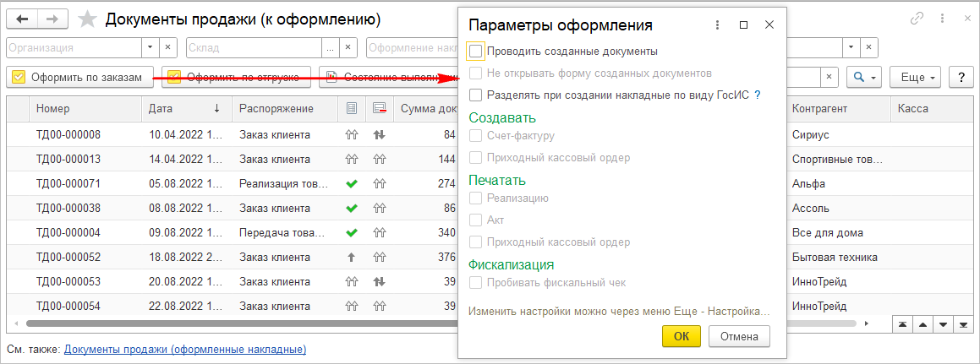The height and width of the screenshot is (364, 980).
Task: Toggle Не открывать форму созданных документов
Action: [475, 73]
